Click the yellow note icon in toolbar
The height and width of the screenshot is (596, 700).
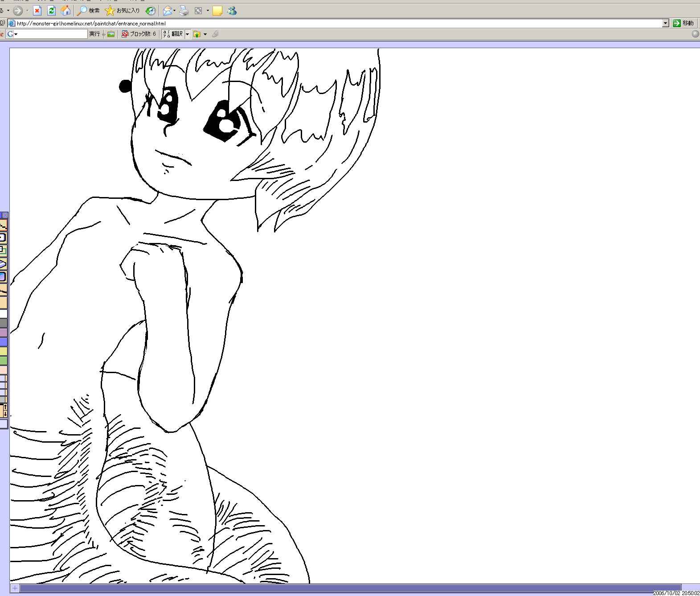(217, 11)
